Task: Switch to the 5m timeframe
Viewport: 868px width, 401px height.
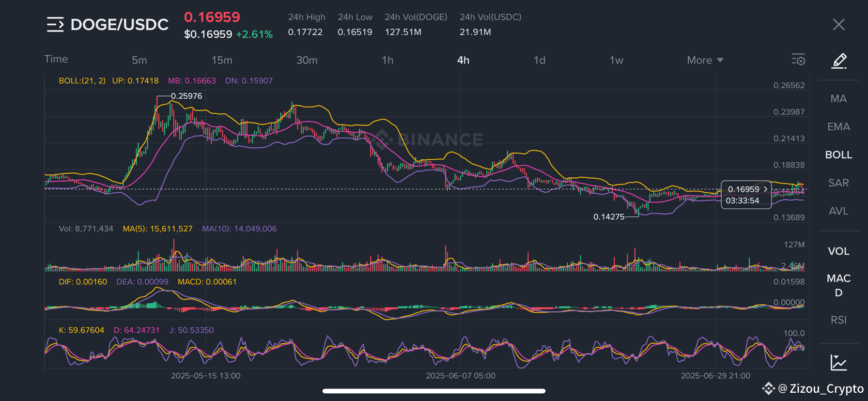Action: coord(139,60)
